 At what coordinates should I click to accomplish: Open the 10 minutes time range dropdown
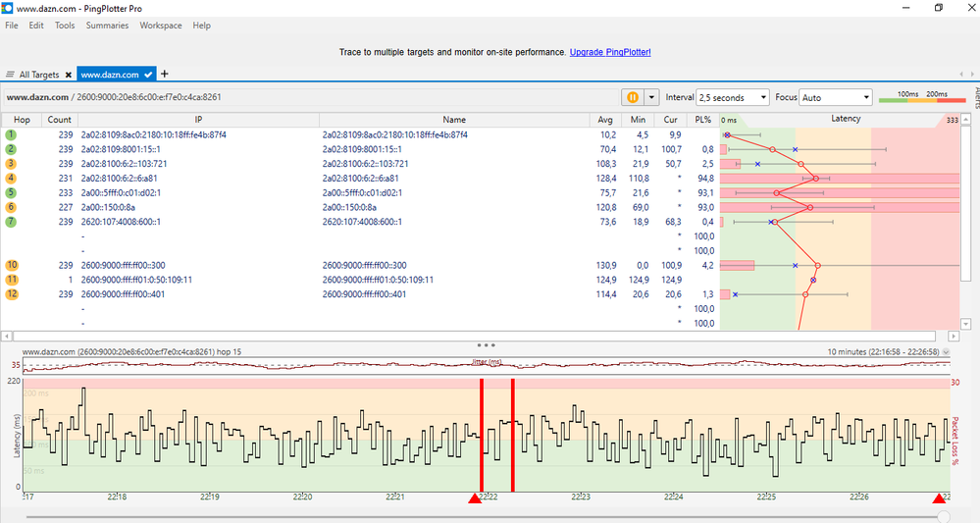[946, 352]
